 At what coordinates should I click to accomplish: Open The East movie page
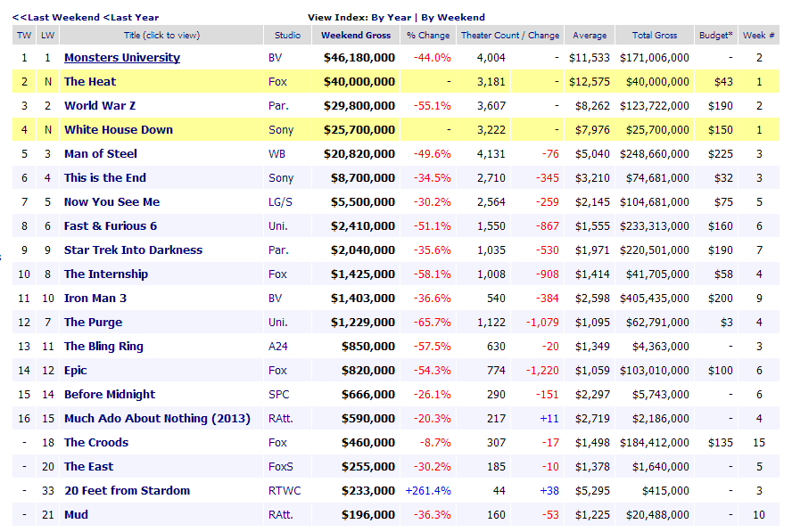88,466
